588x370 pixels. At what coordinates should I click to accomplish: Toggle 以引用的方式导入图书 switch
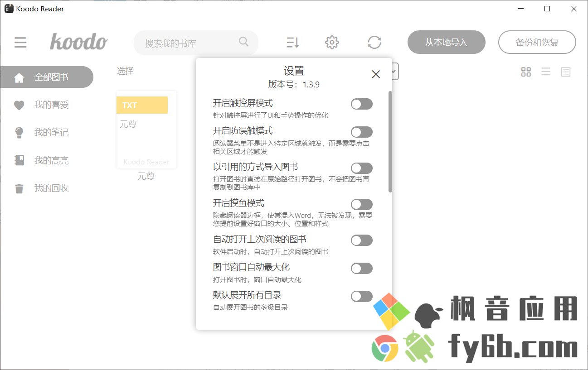362,168
